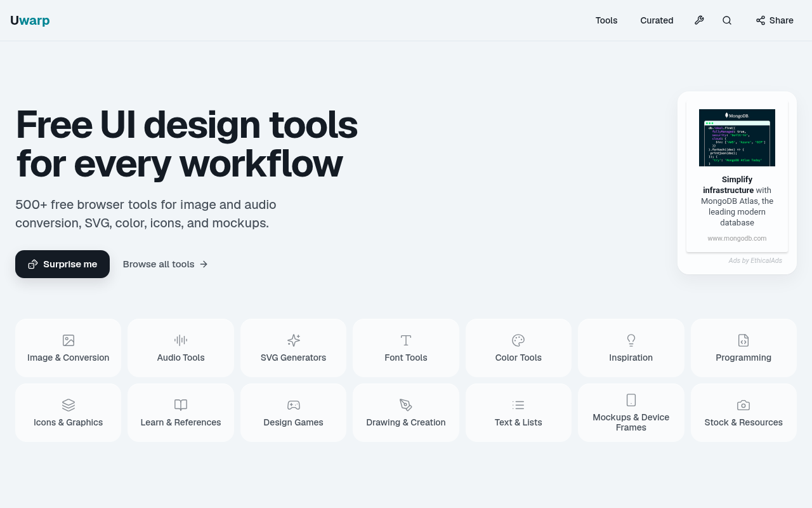Screen dimensions: 812x508
Task: Click the wrench icon in the header
Action: pos(699,20)
